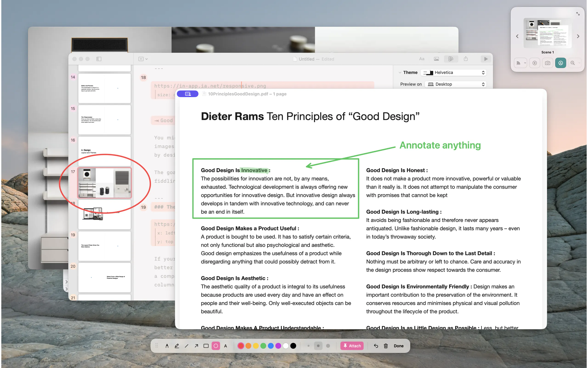Open the image media inspector

coord(436,59)
